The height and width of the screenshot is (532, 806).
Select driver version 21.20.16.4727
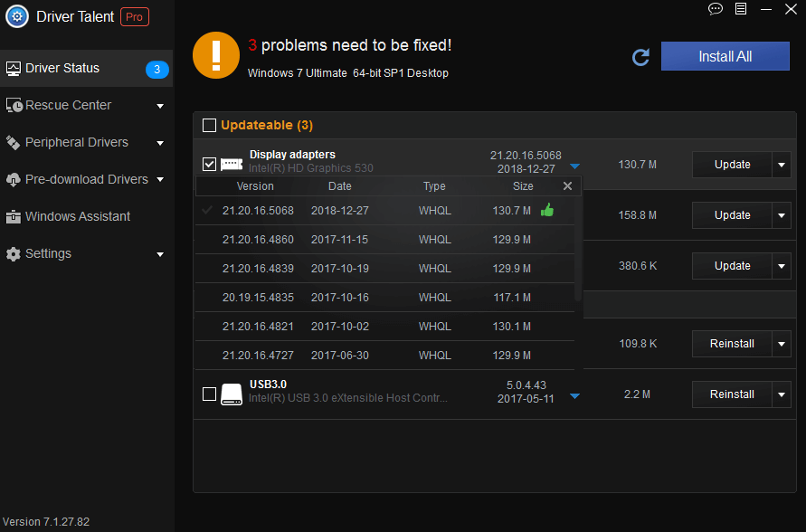pos(384,356)
